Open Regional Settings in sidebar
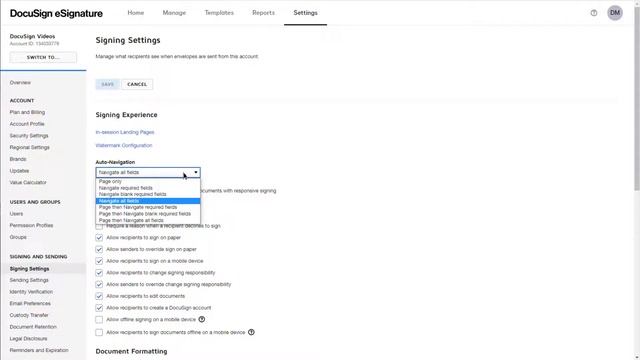Viewport: 640px width, 360px height. tap(29, 147)
